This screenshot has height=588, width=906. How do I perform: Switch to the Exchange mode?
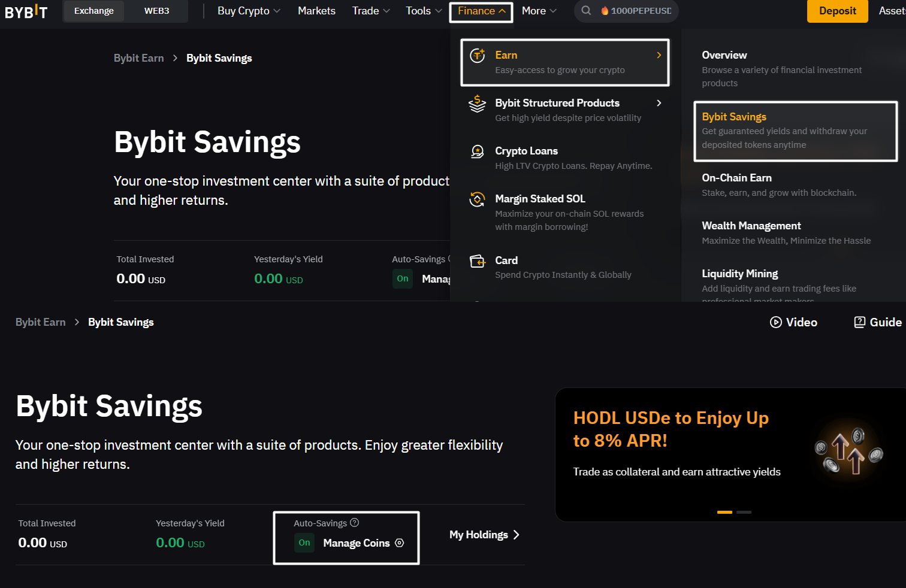[94, 11]
